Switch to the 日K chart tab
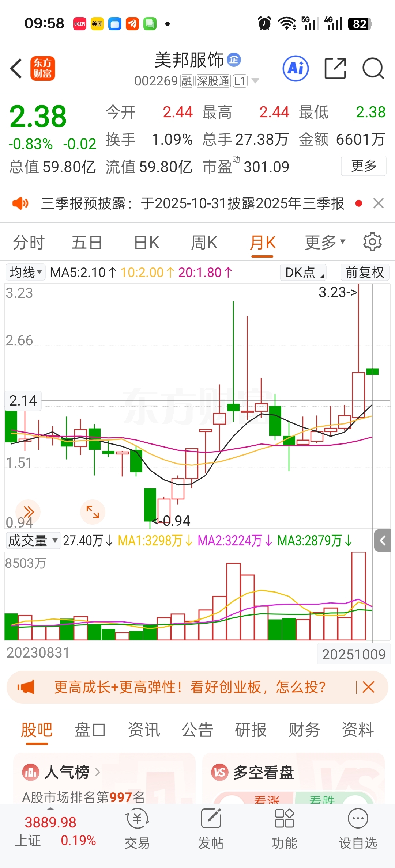The width and height of the screenshot is (395, 868). point(146,242)
